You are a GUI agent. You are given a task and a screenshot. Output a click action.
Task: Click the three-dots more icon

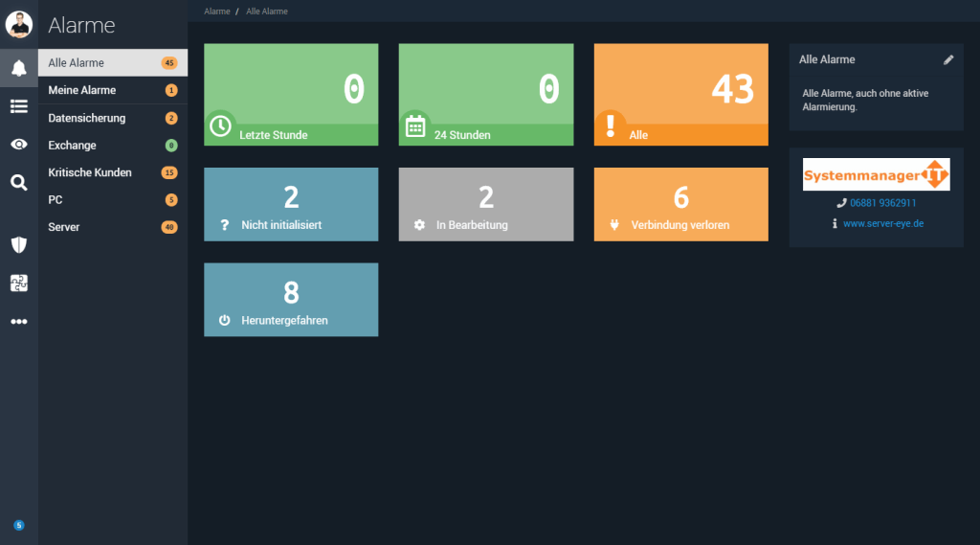pyautogui.click(x=18, y=322)
